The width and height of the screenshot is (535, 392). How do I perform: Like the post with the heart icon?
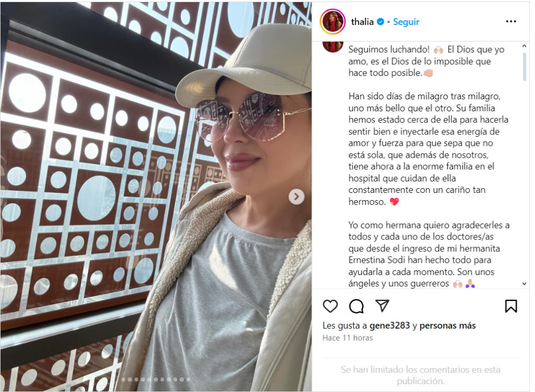[x=330, y=306]
